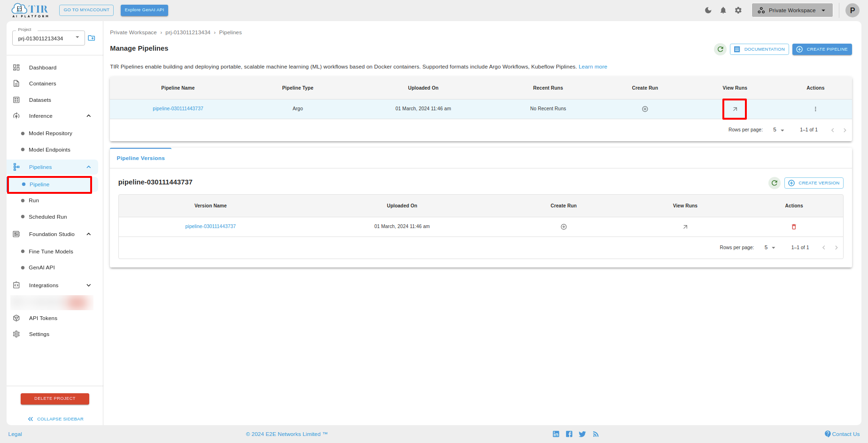868x443 pixels.
Task: Click the TIR AI Platform logo
Action: [x=30, y=10]
